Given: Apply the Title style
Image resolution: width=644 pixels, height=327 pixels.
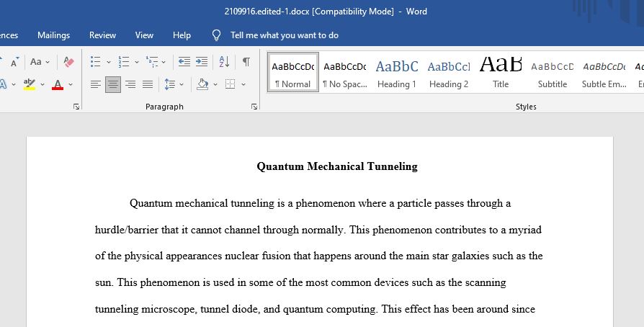Looking at the screenshot, I should [x=501, y=72].
